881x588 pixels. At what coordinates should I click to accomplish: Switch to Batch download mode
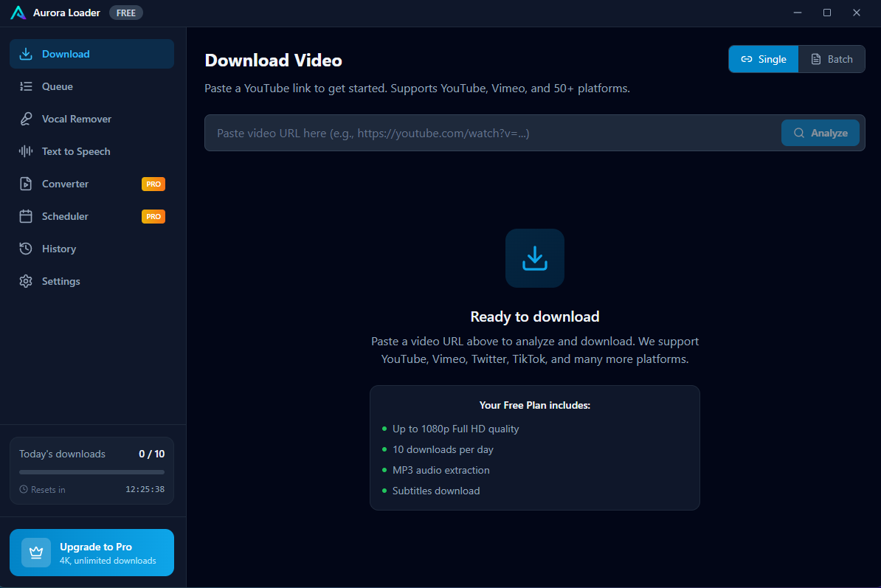(832, 59)
